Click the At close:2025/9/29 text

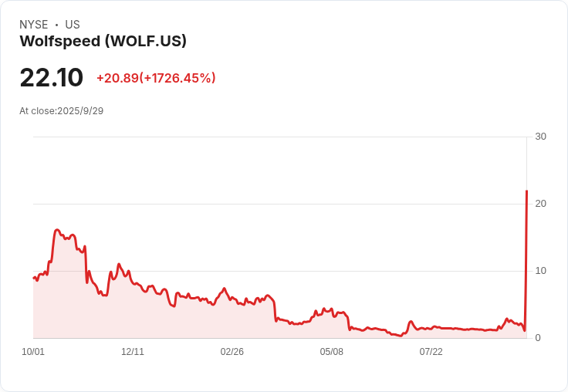coord(61,111)
